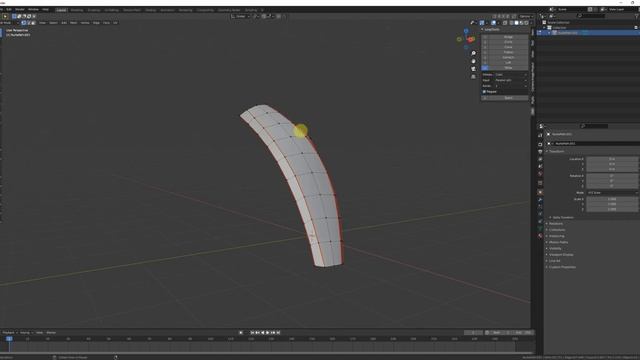Screen dimensions: 640x360
Task: Enable face select mode
Action: pyautogui.click(x=33, y=23)
